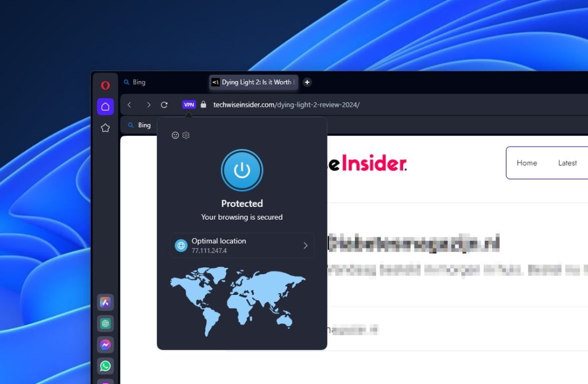Open a new tab with the plus button
This screenshot has width=588, height=384.
tap(307, 82)
